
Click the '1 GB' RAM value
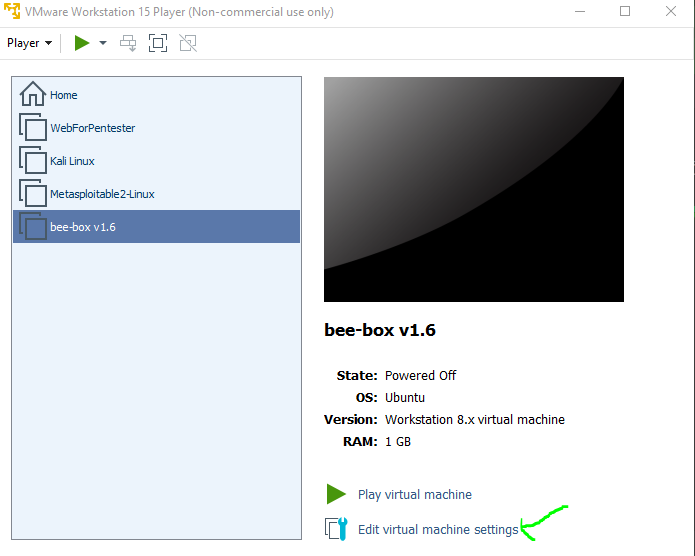[x=398, y=442]
